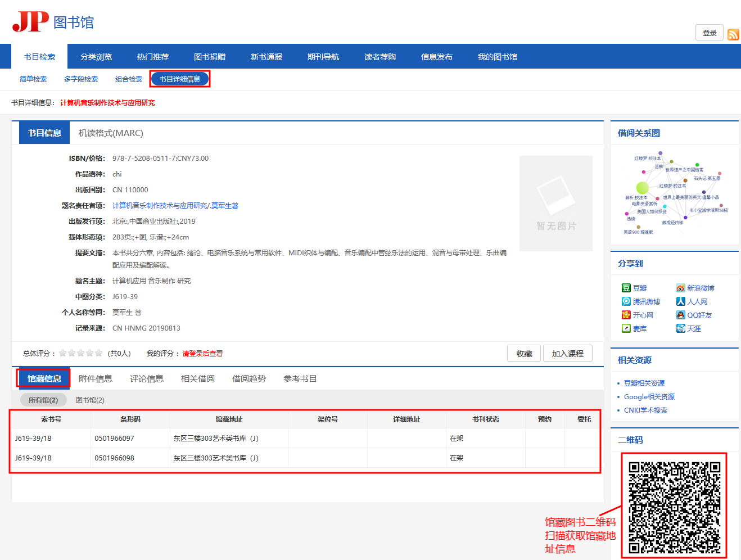Share to Kaixin icon

pyautogui.click(x=626, y=315)
